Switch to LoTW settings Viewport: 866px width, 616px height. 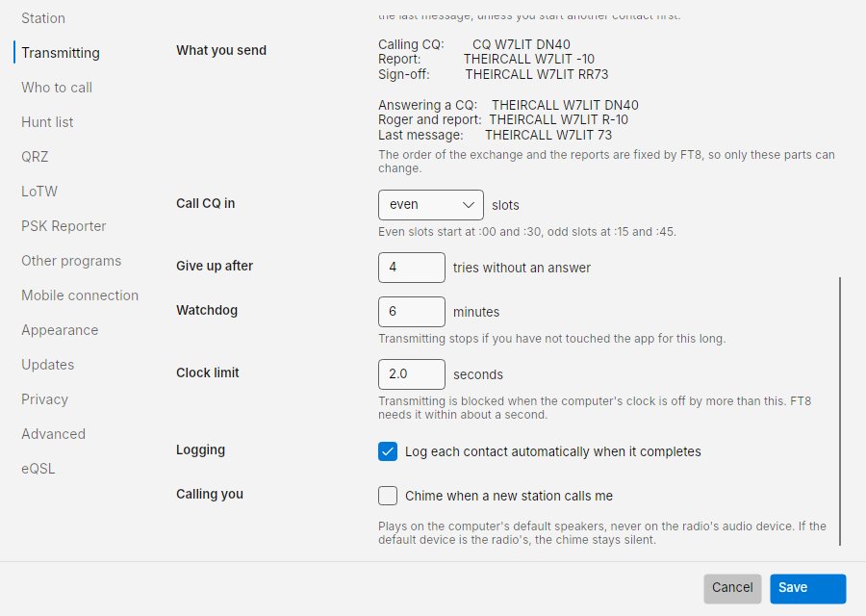tap(39, 192)
